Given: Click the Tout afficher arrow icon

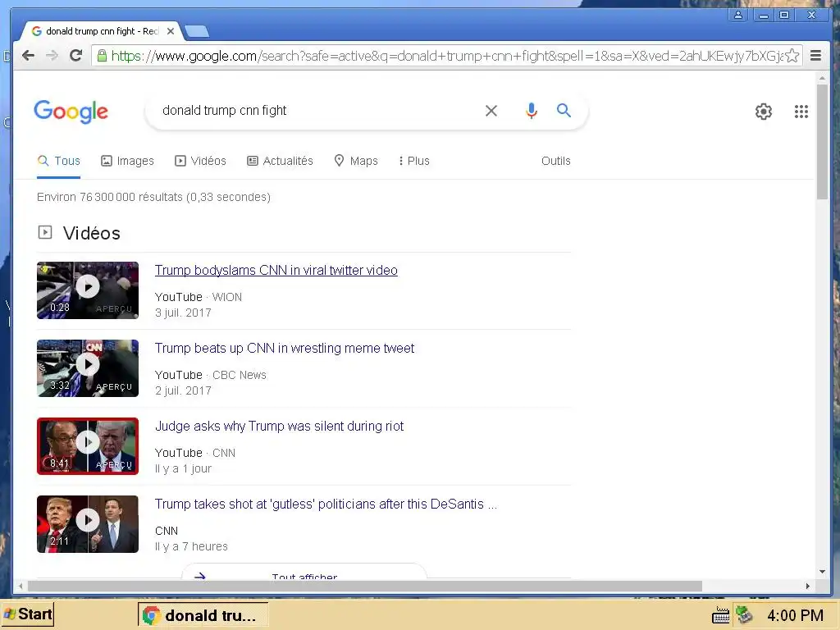Looking at the screenshot, I should point(200,575).
